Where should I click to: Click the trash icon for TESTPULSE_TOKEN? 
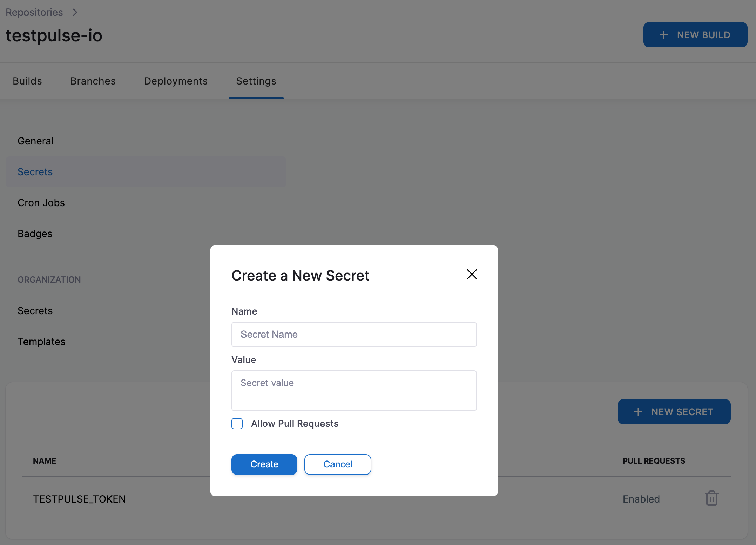coord(711,498)
